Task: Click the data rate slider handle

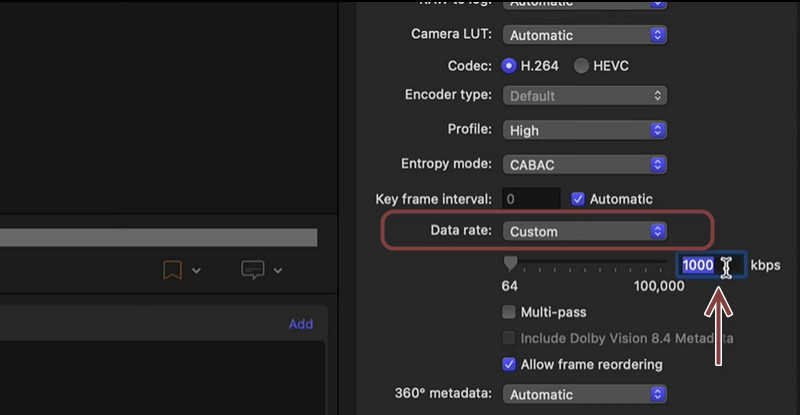Action: (x=511, y=264)
